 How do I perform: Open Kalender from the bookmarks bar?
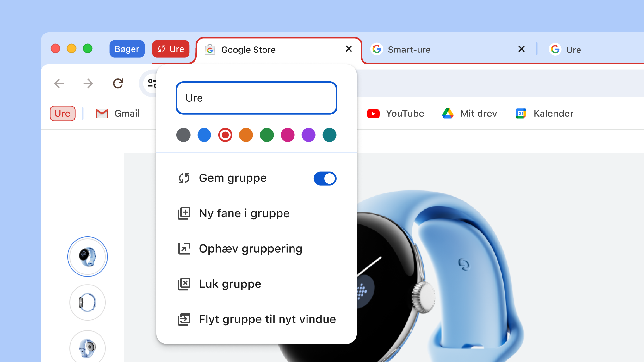(544, 113)
